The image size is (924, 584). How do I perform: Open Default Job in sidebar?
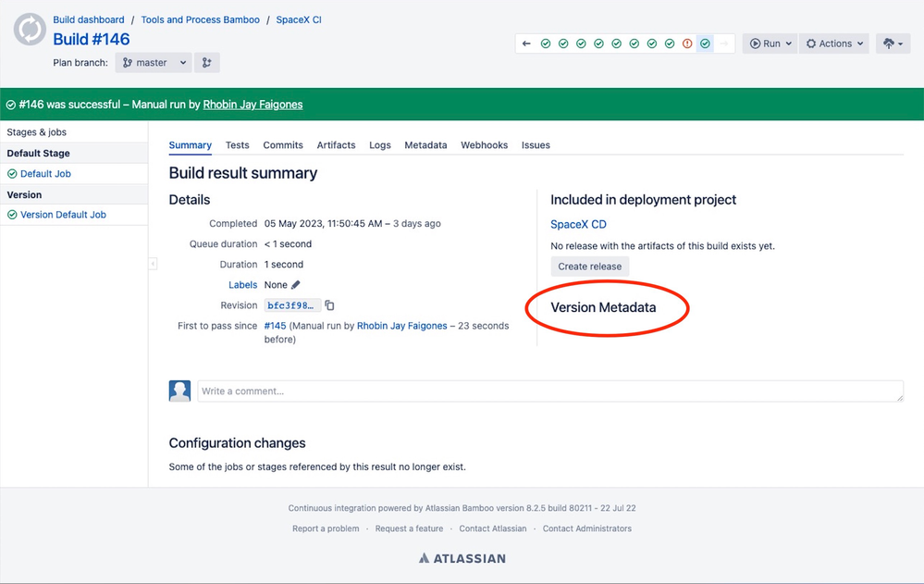pyautogui.click(x=45, y=173)
